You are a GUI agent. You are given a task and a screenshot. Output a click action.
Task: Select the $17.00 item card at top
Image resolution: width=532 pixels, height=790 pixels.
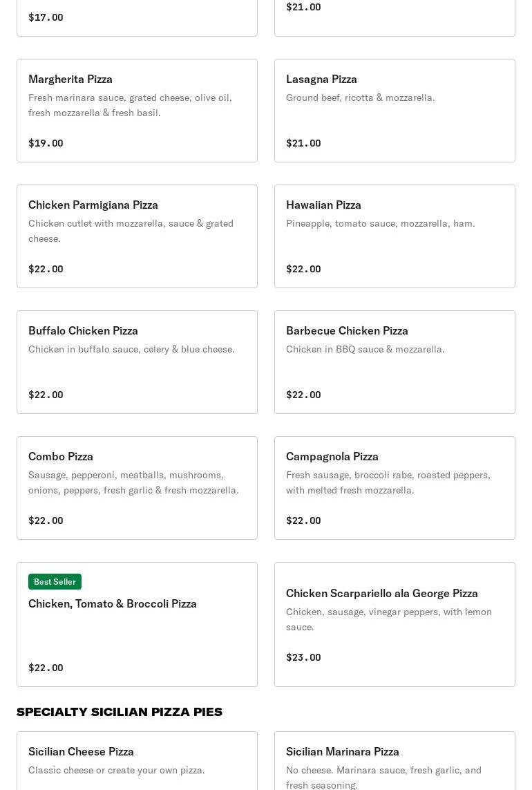coord(137,17)
